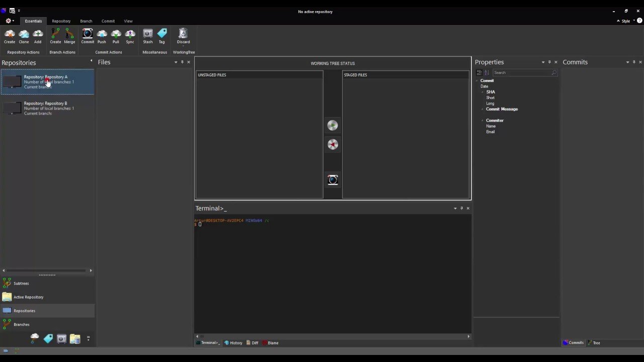Toggle alphabetical sort in Properties panel
The width and height of the screenshot is (644, 362).
pos(487,73)
